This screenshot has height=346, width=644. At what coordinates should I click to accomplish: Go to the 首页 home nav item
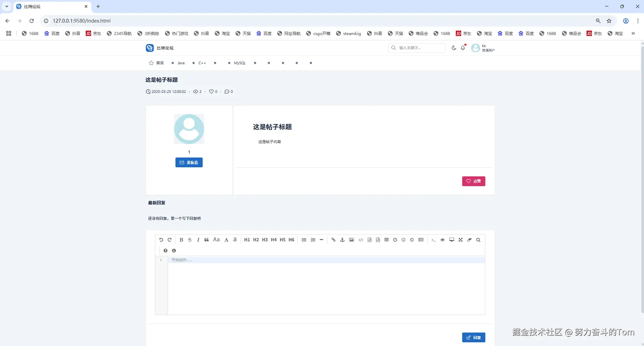[x=156, y=63]
